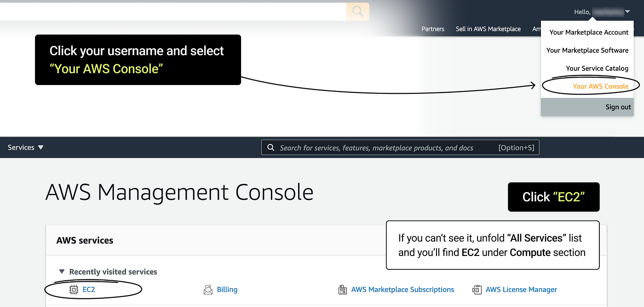Viewport: 644px width, 307px height.
Task: Click the magnifier icon in console search
Action: point(270,148)
